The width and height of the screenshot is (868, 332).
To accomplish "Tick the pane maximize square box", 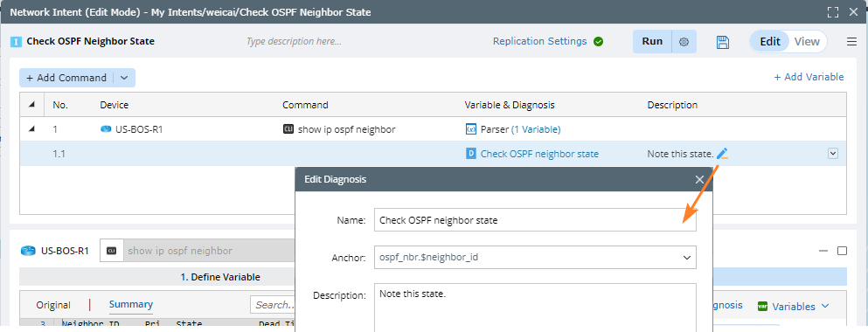I will [842, 251].
